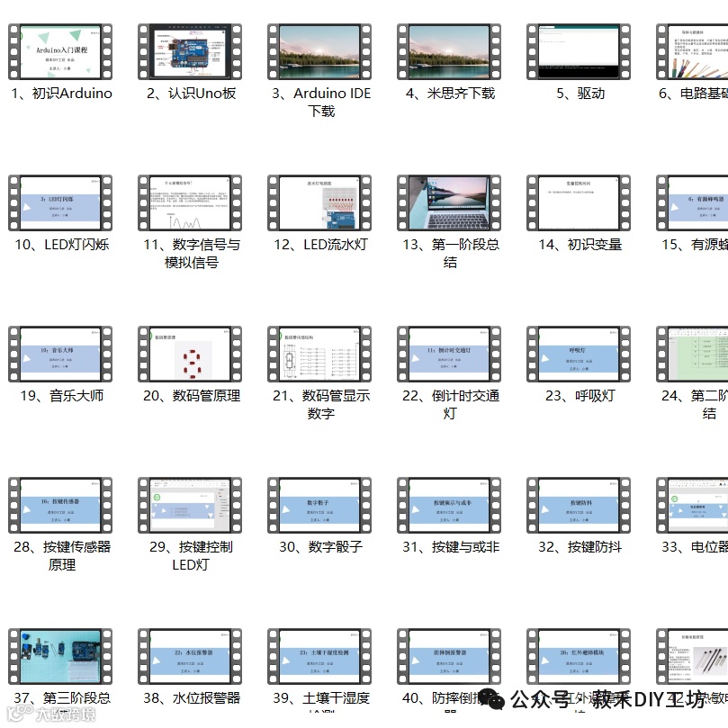This screenshot has height=728, width=728.
Task: Select the 40、防摔倒 video icon
Action: [x=449, y=657]
